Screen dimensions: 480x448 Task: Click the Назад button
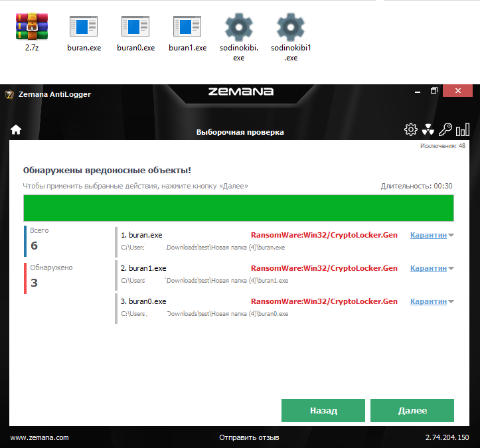pyautogui.click(x=323, y=410)
